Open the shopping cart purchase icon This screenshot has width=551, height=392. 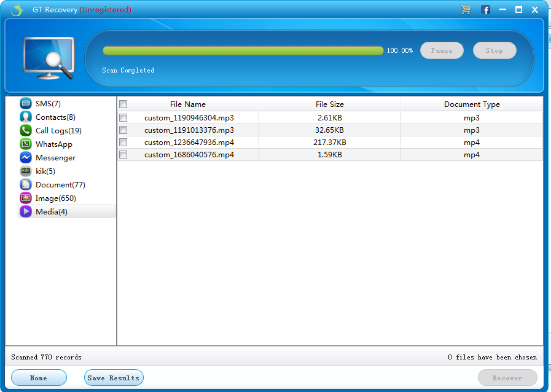point(466,9)
